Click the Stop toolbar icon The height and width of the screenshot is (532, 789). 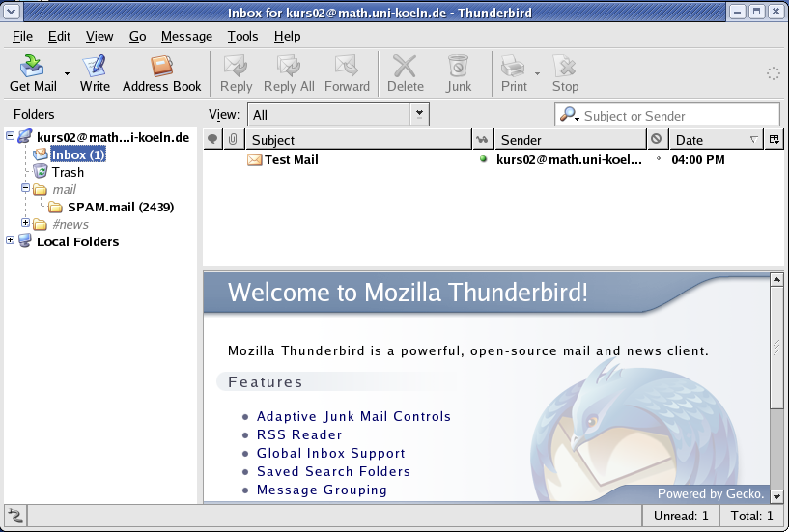(565, 73)
